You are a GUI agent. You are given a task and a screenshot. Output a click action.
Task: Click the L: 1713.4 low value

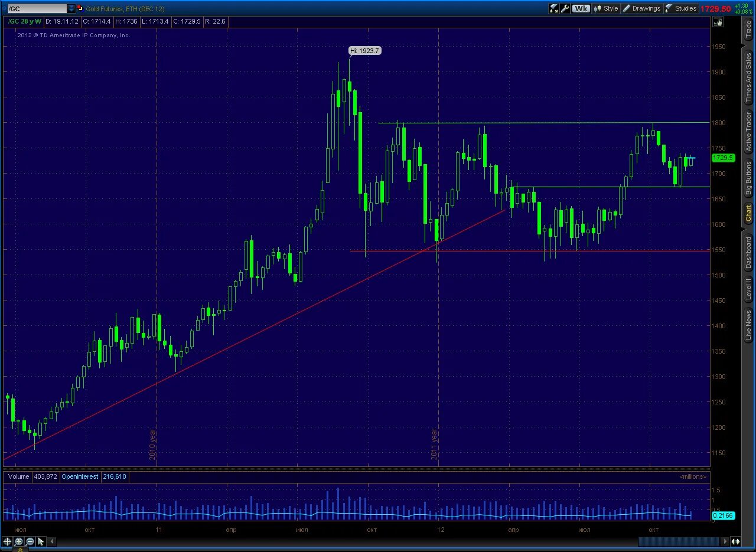(155, 21)
